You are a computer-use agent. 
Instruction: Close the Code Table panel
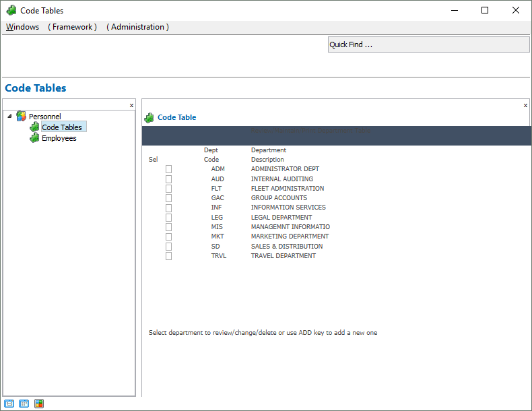point(525,105)
